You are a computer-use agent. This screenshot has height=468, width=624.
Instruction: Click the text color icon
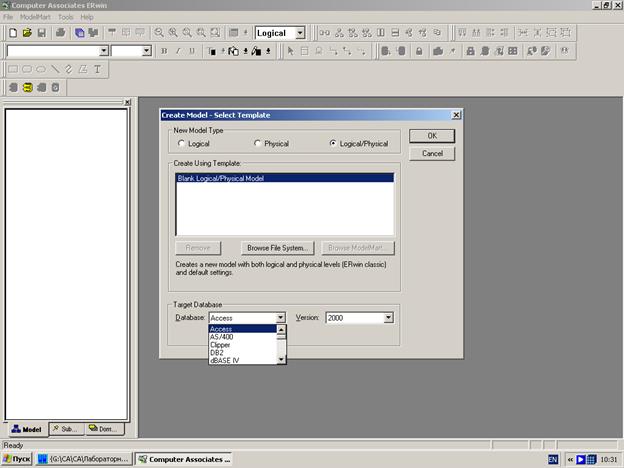point(213,51)
